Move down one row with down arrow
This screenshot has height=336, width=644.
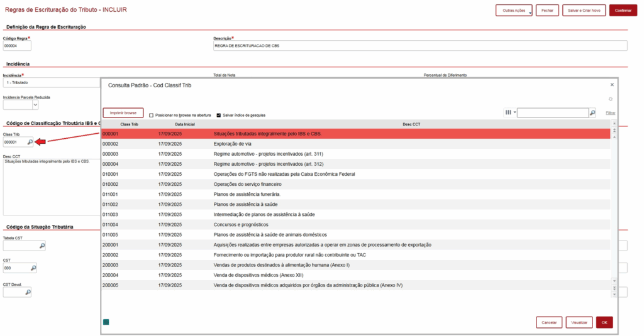pos(614,281)
